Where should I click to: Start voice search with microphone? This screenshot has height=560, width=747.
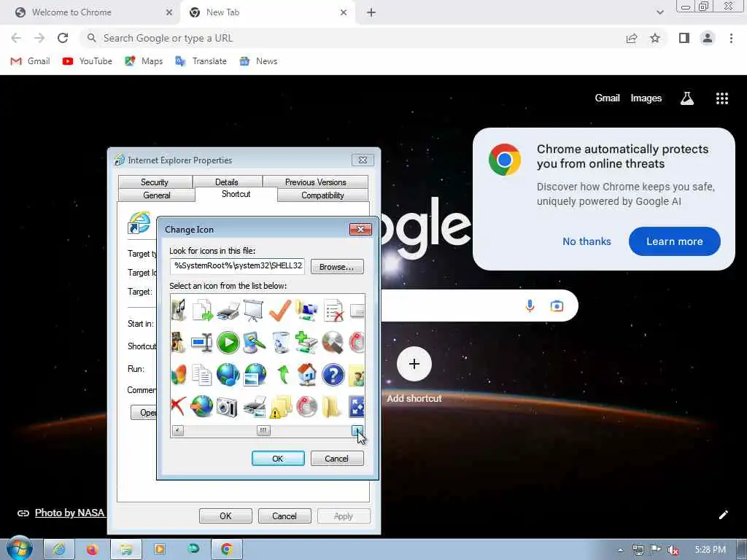point(530,306)
